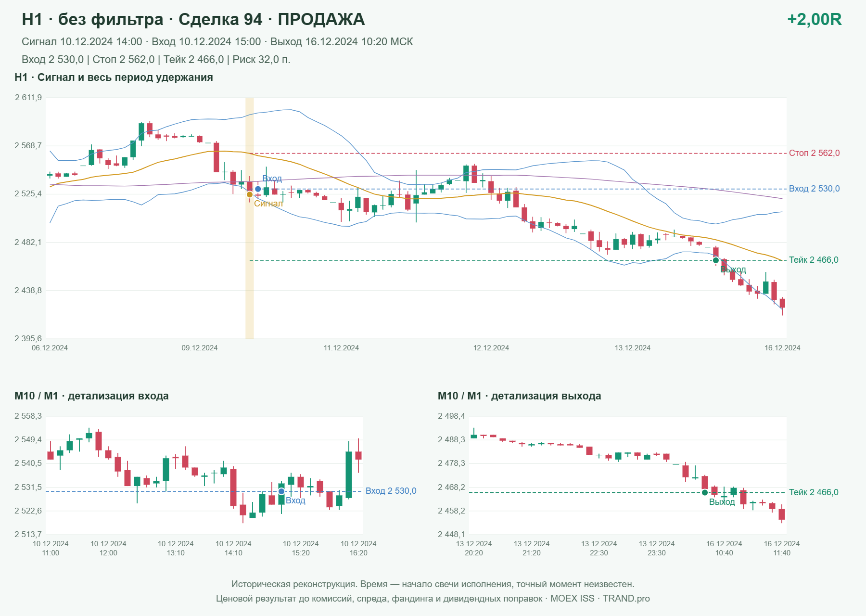
Task: Click the 13.12.2024 23:30 time axis label
Action: [657, 548]
